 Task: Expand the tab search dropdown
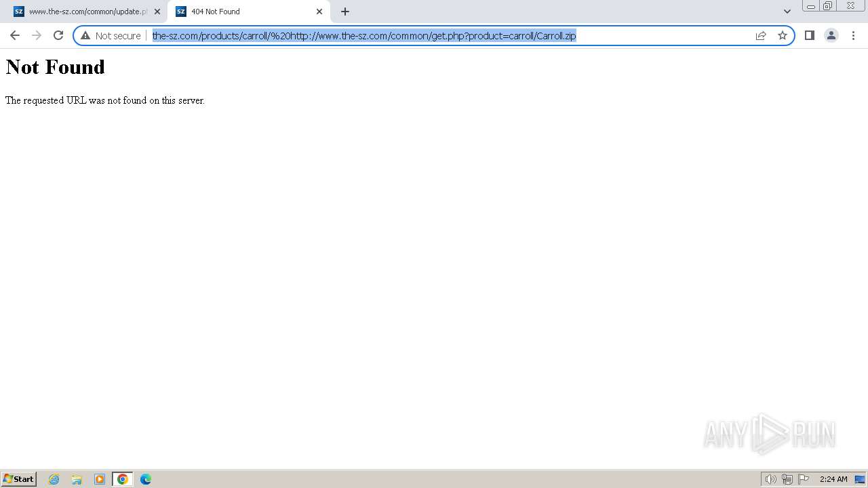(x=787, y=12)
